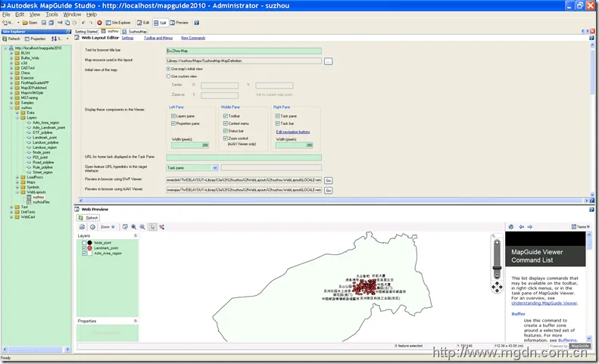Click the red Stop icon in toolbar
Image resolution: width=599 pixels, height=364 pixels.
(x=100, y=23)
